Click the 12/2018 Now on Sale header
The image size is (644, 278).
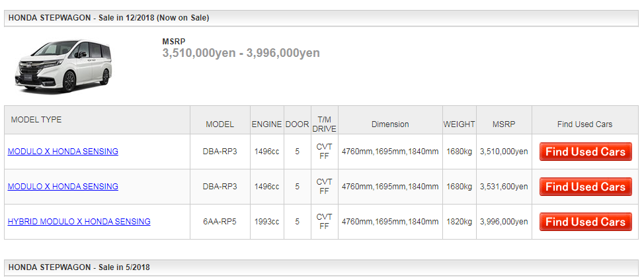point(322,18)
